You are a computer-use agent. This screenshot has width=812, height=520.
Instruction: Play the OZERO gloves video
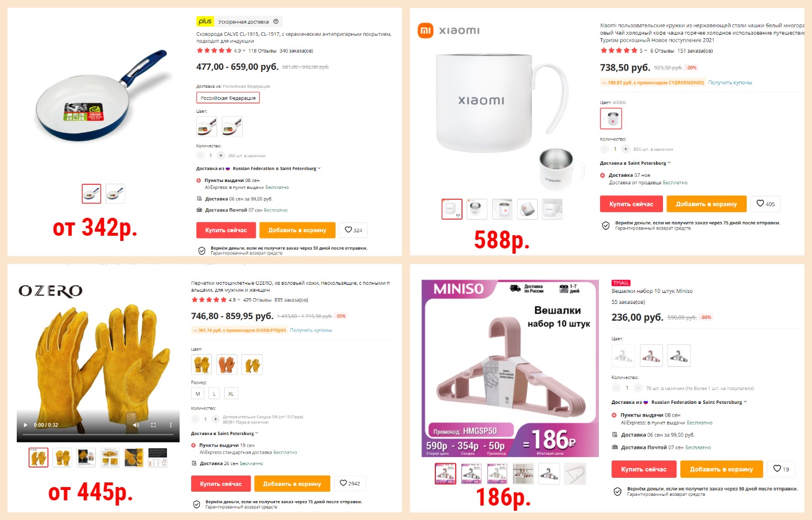coord(25,425)
